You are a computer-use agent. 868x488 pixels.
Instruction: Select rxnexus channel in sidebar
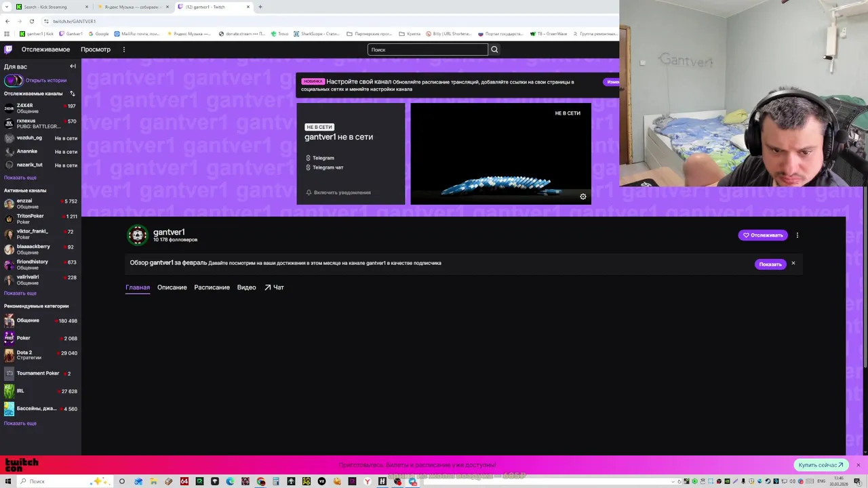(41, 123)
